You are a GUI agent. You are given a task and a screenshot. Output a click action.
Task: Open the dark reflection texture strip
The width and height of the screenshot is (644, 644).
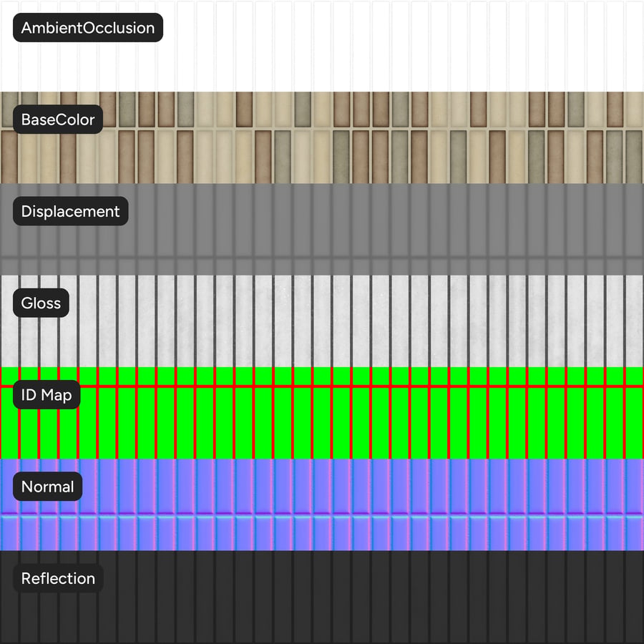[x=322, y=597]
